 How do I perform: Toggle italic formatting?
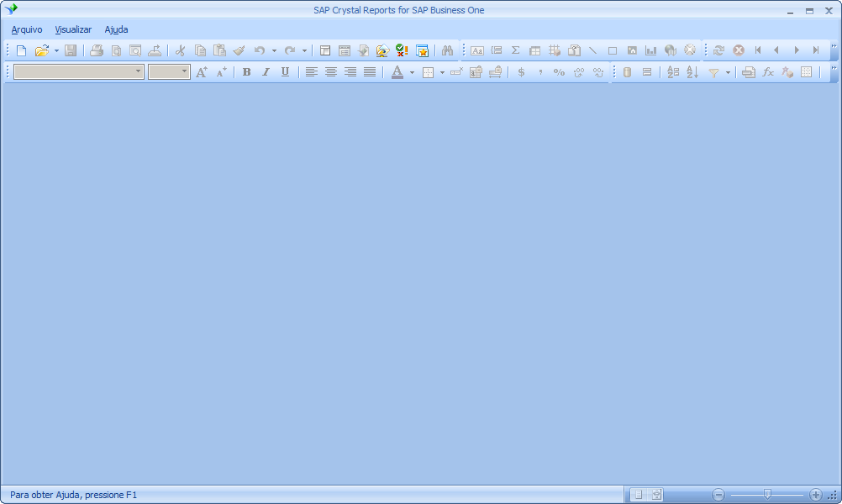[x=266, y=72]
